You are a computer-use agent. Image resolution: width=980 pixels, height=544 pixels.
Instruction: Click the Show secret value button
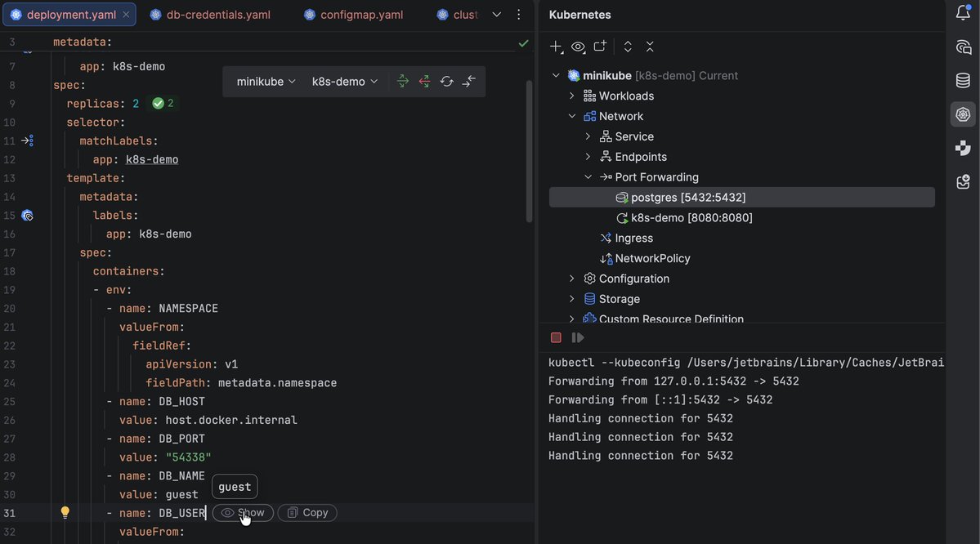point(243,513)
